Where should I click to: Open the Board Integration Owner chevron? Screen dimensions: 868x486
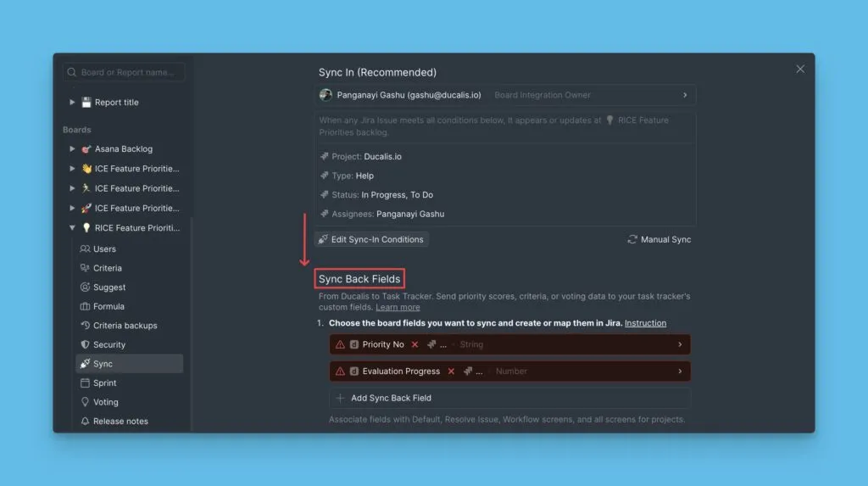pyautogui.click(x=685, y=95)
